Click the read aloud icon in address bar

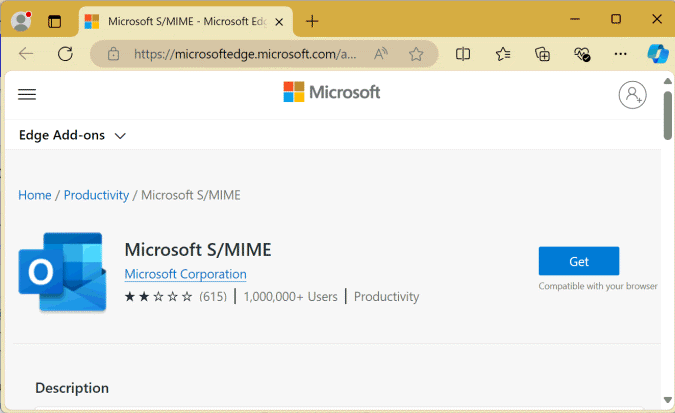pos(381,54)
